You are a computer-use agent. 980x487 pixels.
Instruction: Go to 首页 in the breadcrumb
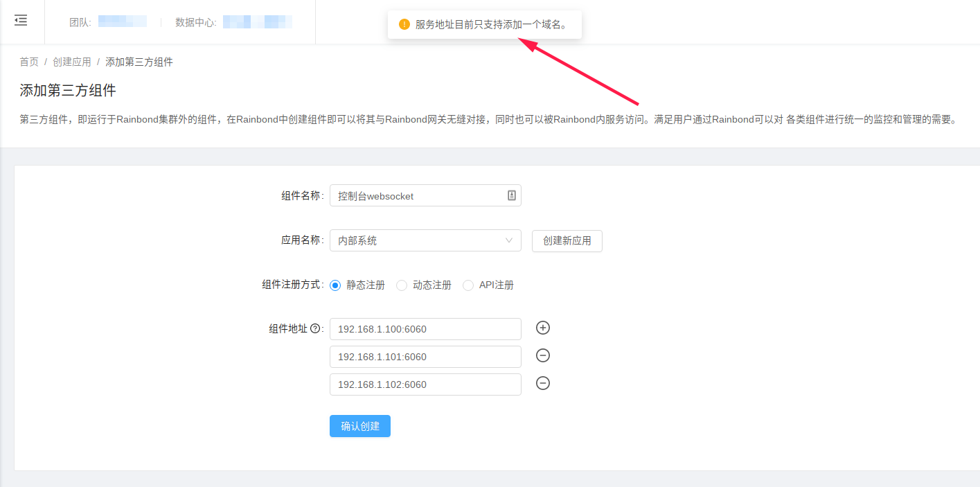pos(29,62)
